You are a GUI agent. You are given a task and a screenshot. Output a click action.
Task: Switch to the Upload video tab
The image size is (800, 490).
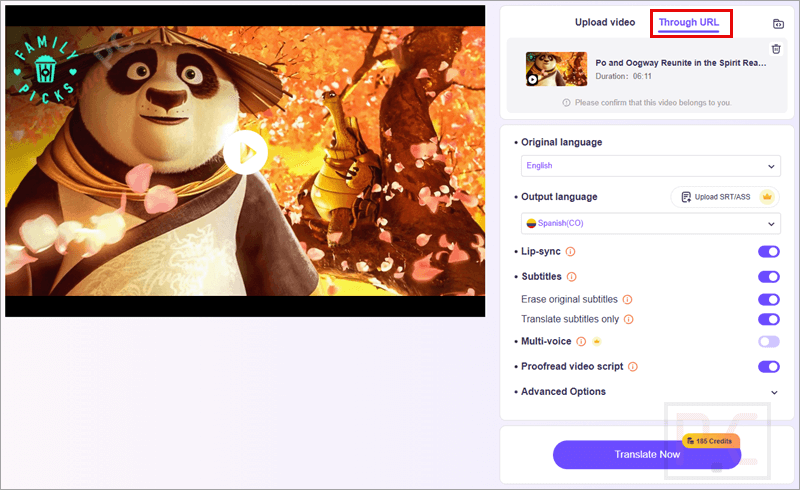click(x=605, y=22)
